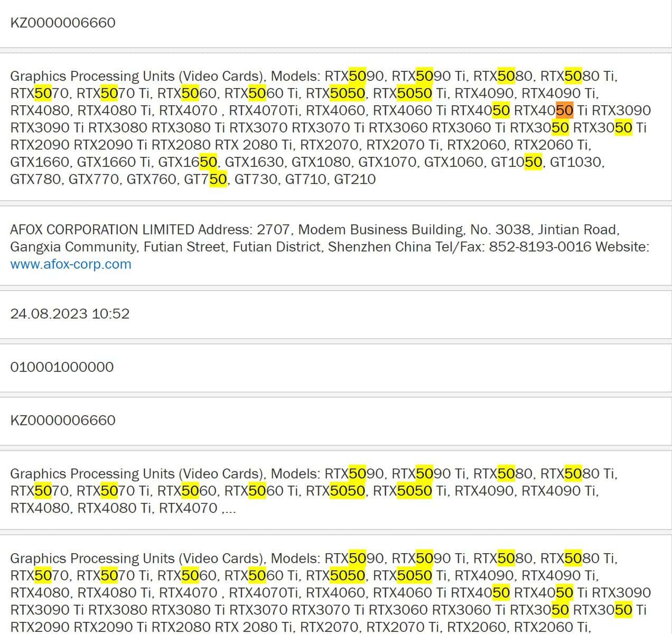Screen dimensions: 672x634
Task: Open the www.afox-corp.com website link
Action: click(x=71, y=264)
